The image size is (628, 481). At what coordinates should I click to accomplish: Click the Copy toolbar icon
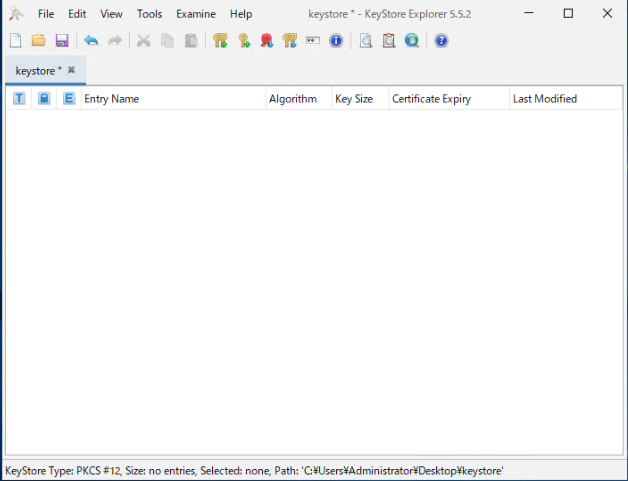coord(167,40)
